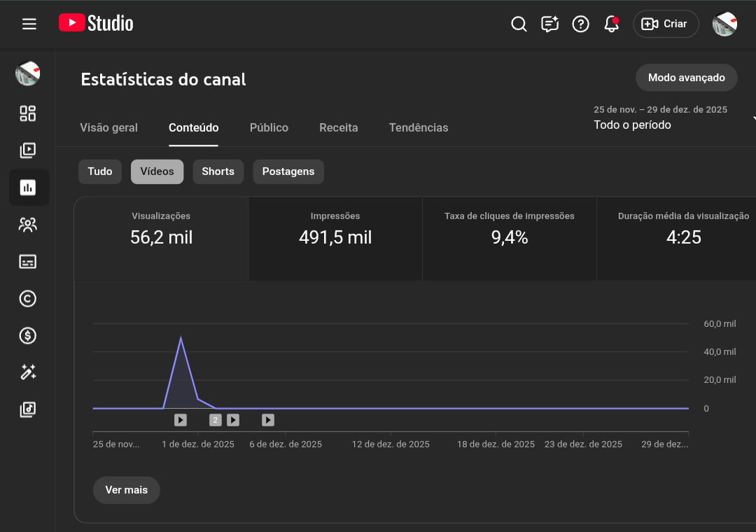
Task: Open Content section in sidebar
Action: tap(28, 150)
